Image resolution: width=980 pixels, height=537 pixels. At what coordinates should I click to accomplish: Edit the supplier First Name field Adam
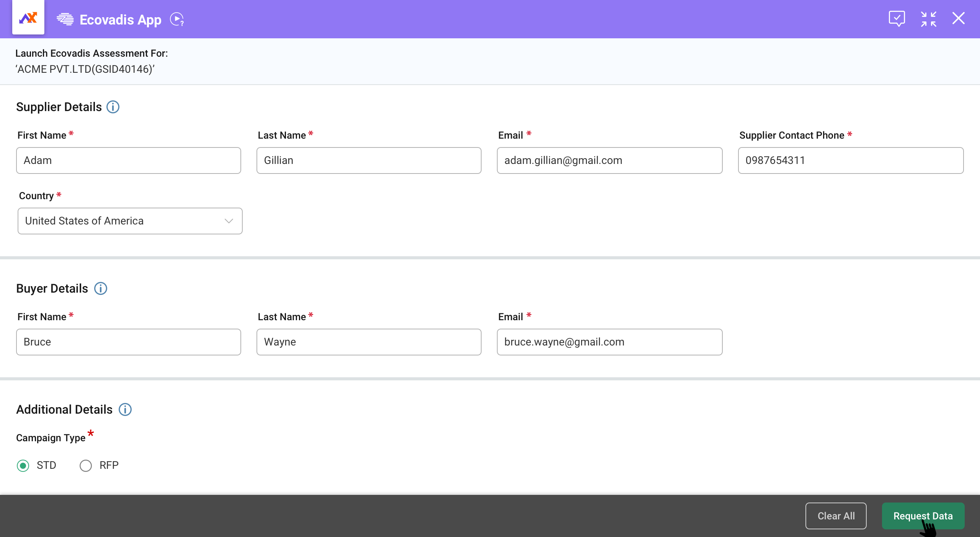[x=129, y=160]
